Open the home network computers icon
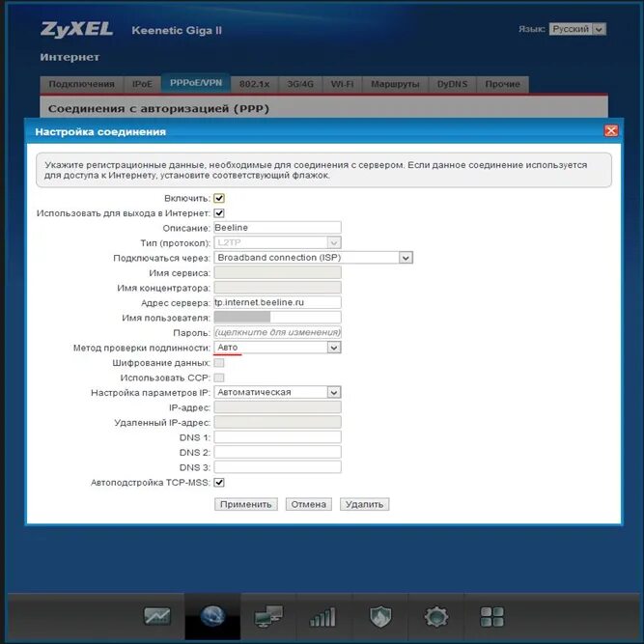644x644 pixels. point(268,616)
